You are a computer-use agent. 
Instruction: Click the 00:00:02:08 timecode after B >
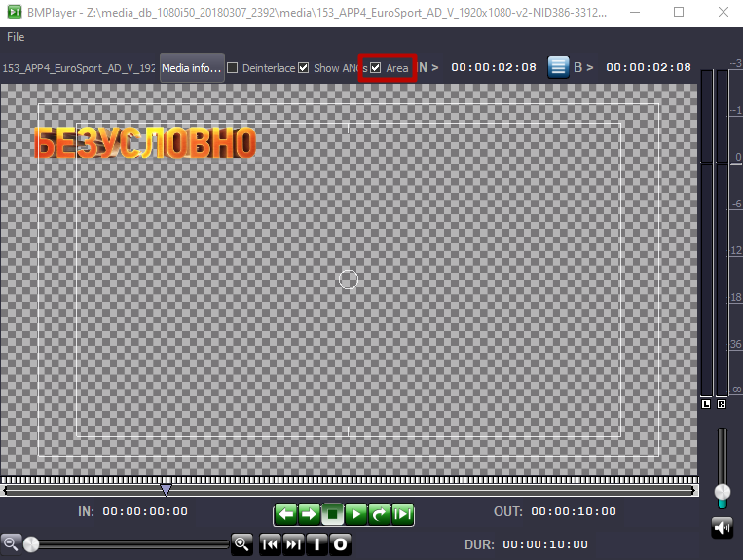tap(649, 68)
